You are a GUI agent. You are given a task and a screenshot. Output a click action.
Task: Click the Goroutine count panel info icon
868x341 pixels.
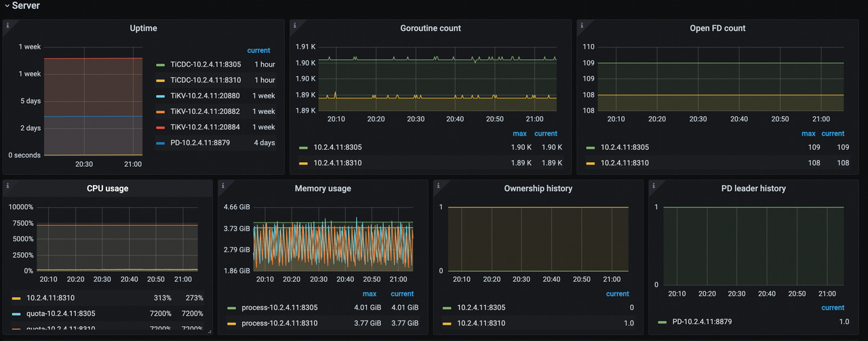(294, 24)
